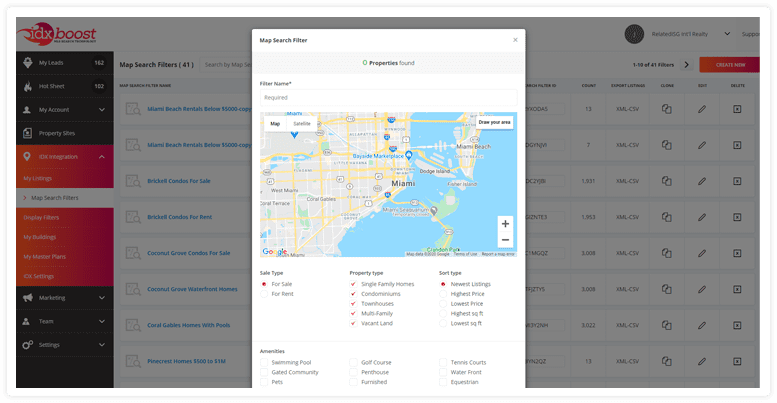Image resolution: width=777 pixels, height=403 pixels.
Task: Click the Marketing megaphone icon
Action: coord(28,297)
